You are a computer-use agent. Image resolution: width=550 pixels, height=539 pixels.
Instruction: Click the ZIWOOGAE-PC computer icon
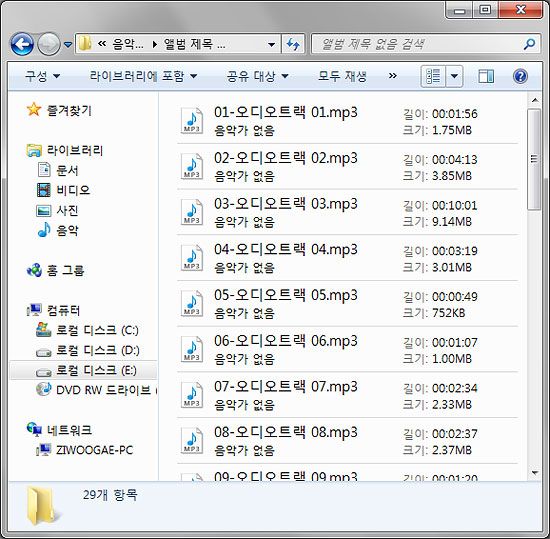(44, 450)
